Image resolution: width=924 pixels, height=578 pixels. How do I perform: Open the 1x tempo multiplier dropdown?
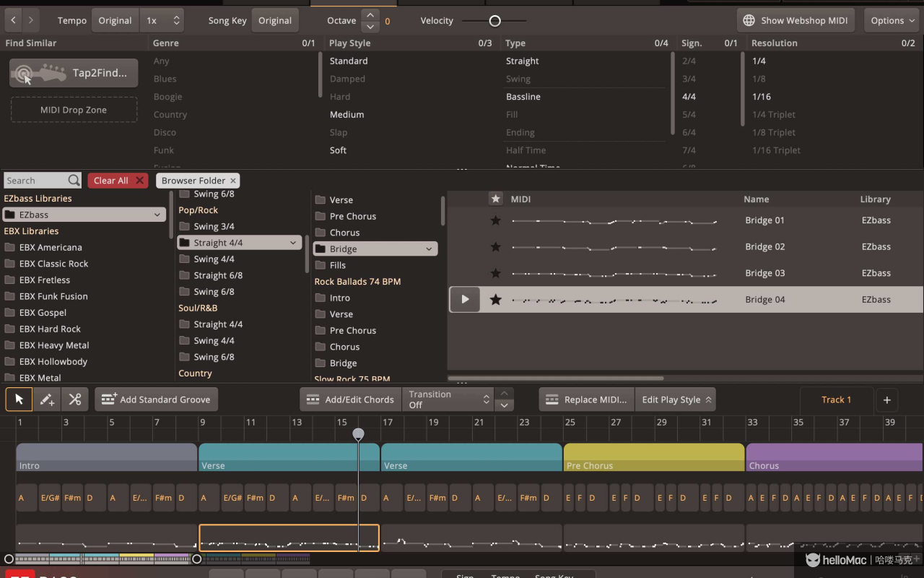[162, 20]
